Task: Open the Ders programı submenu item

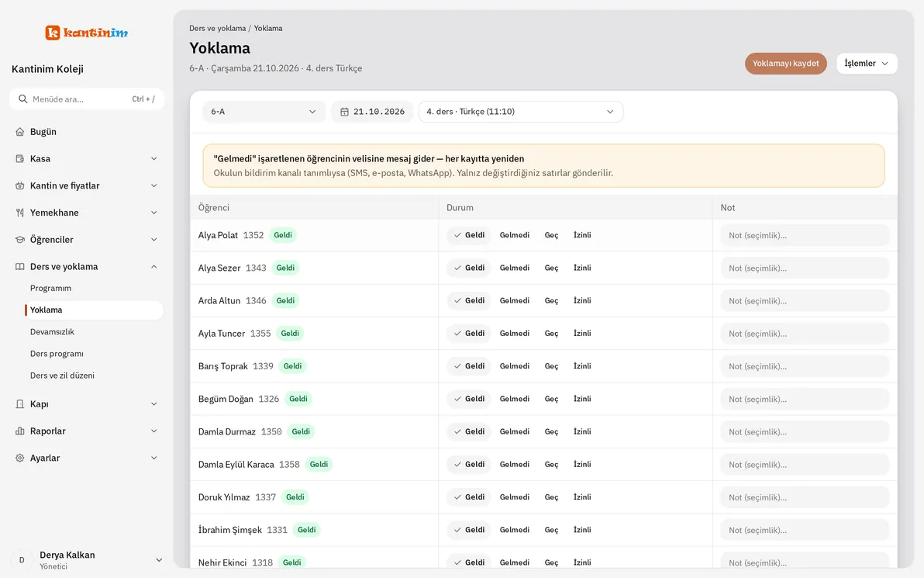Action: pyautogui.click(x=57, y=354)
